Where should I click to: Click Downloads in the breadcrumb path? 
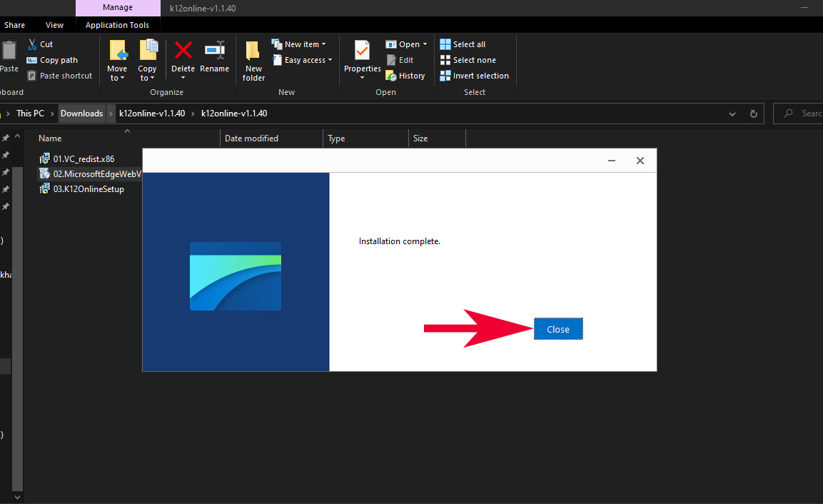click(x=81, y=114)
